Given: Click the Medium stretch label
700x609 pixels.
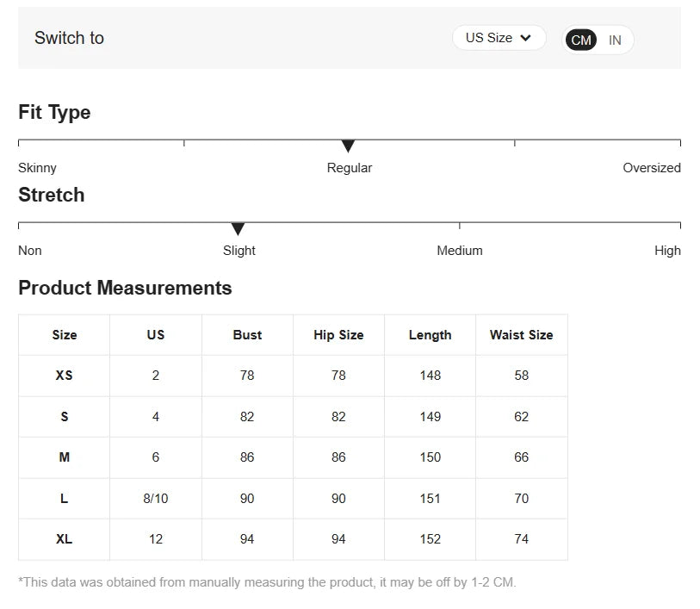Looking at the screenshot, I should [x=460, y=251].
